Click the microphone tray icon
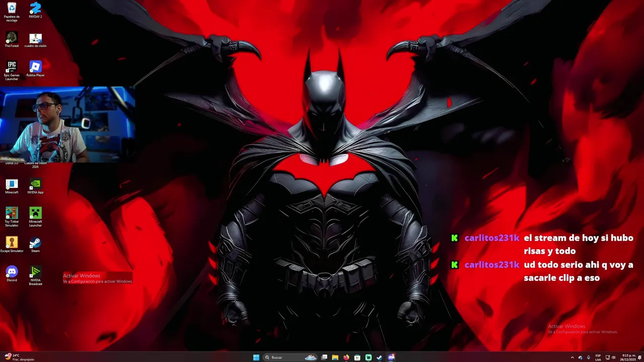Screen dimensions: 644x362 coord(588,357)
